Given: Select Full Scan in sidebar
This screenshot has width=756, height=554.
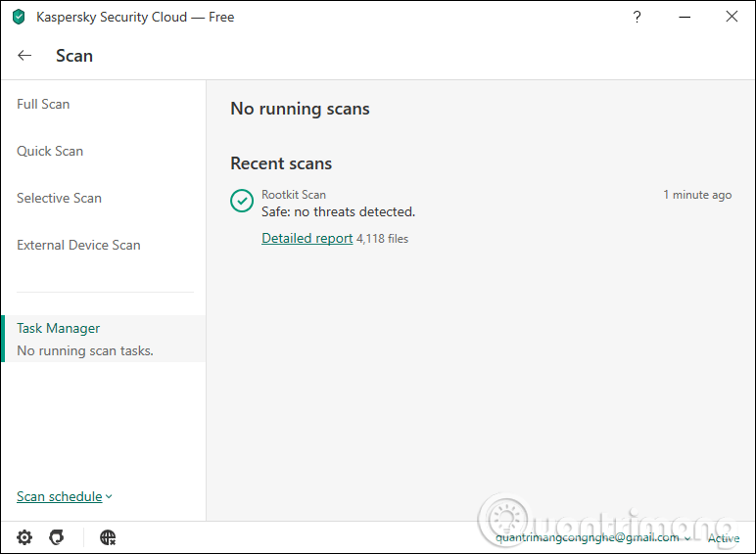Looking at the screenshot, I should click(43, 104).
